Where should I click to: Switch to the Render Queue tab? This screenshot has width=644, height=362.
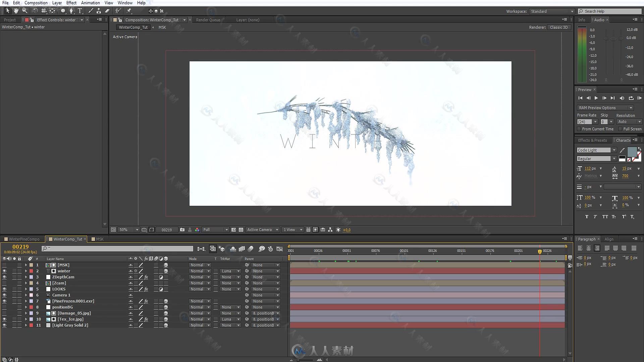(208, 20)
